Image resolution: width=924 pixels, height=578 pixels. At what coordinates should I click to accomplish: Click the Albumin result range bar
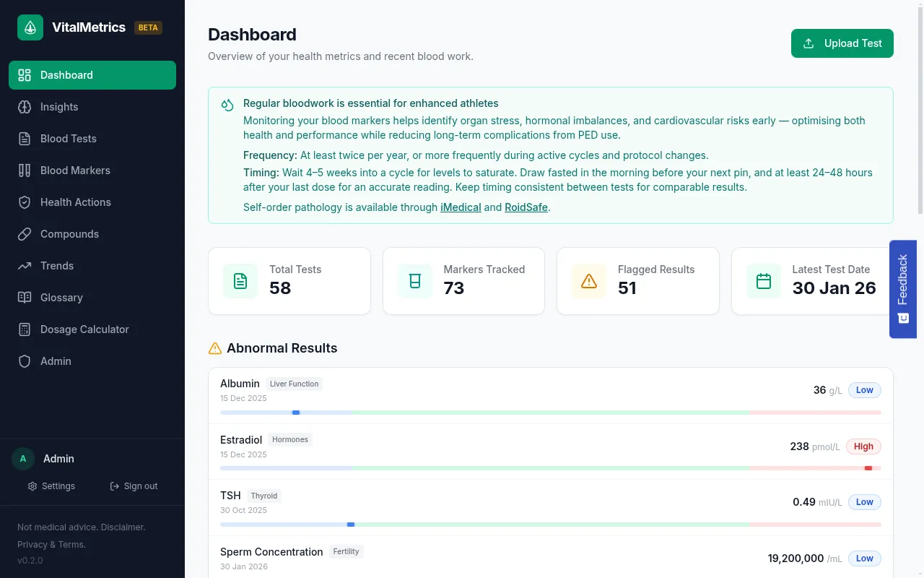(x=550, y=412)
